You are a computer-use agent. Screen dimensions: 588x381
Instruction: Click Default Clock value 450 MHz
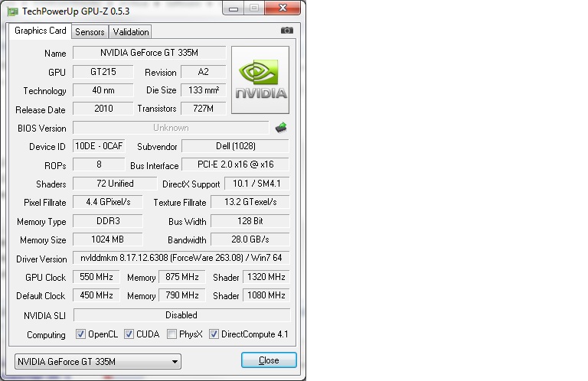[x=96, y=295]
